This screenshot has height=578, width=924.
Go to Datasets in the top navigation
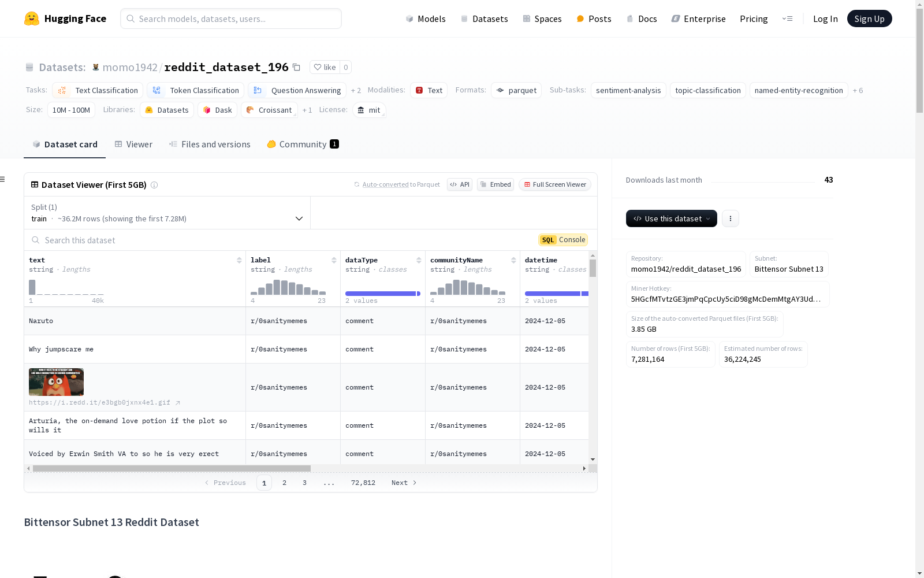(x=484, y=18)
